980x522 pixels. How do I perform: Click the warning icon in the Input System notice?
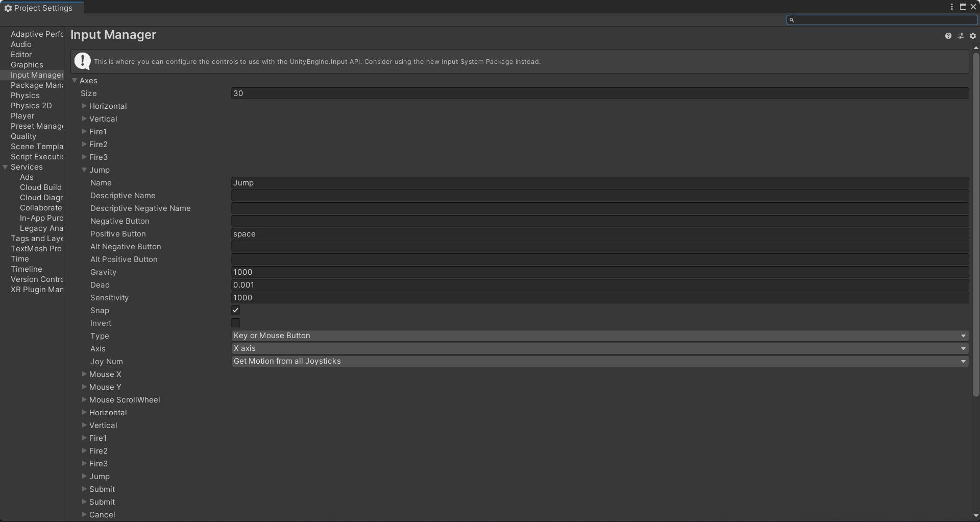pos(82,61)
